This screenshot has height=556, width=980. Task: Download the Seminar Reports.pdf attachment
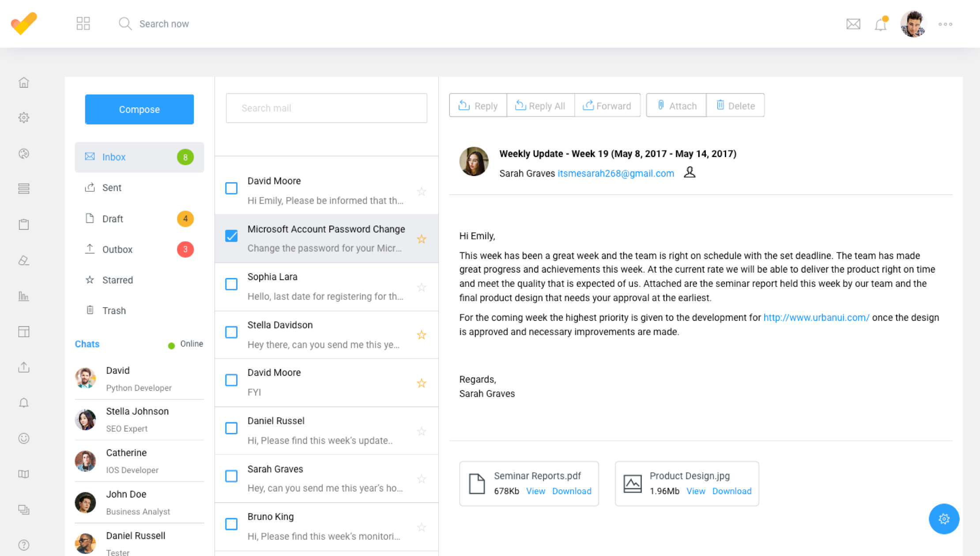tap(571, 491)
